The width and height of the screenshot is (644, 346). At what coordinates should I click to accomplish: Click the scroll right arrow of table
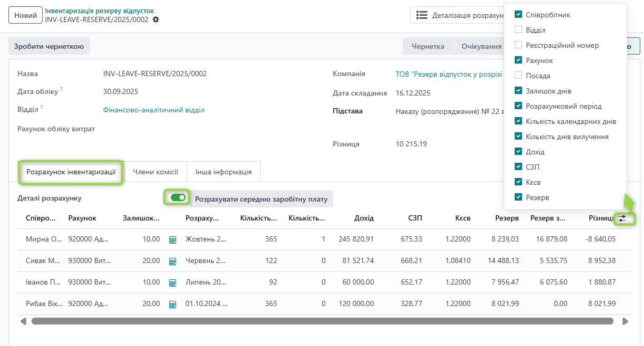click(625, 321)
